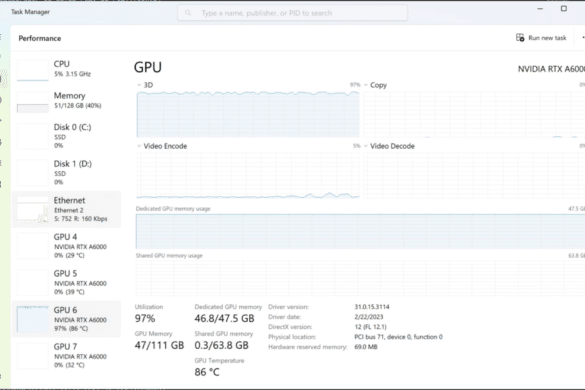Click the Run new task icon

tap(520, 38)
